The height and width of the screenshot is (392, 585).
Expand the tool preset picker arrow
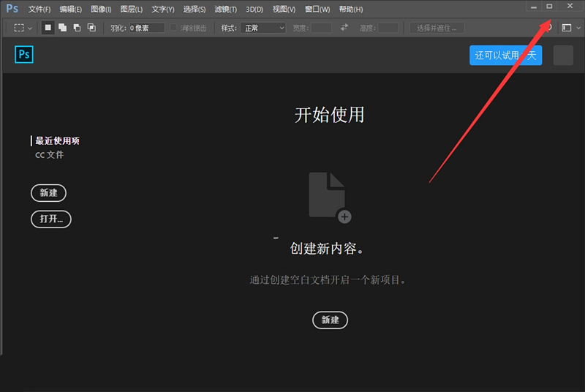30,28
